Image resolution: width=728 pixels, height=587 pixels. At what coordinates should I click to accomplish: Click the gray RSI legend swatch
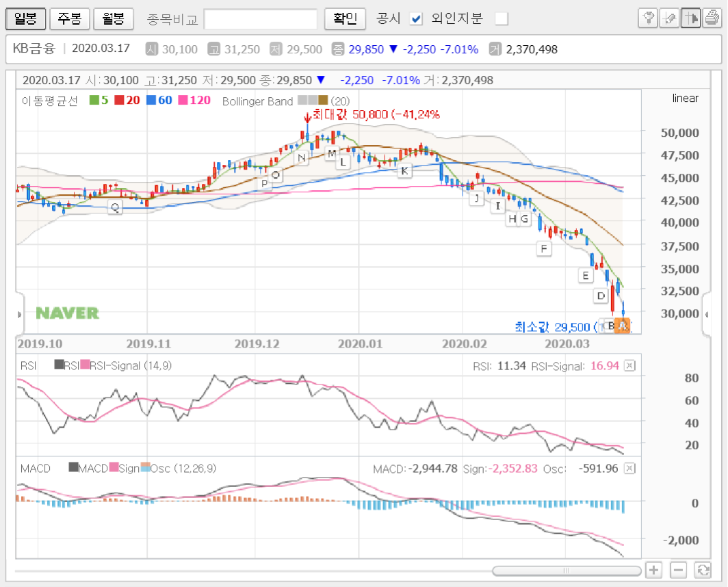59,365
